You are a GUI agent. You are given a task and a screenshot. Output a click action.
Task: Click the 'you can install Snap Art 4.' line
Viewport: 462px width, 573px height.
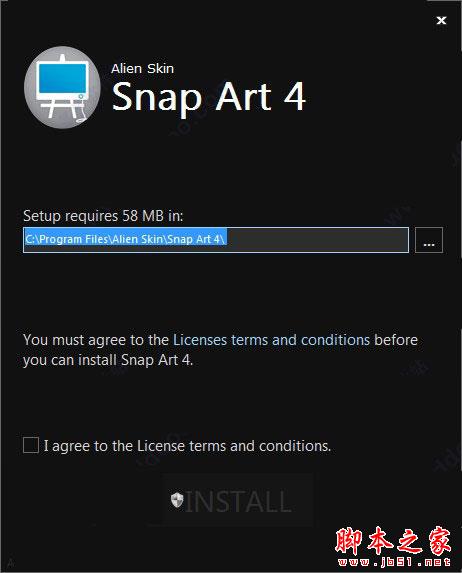pos(108,360)
